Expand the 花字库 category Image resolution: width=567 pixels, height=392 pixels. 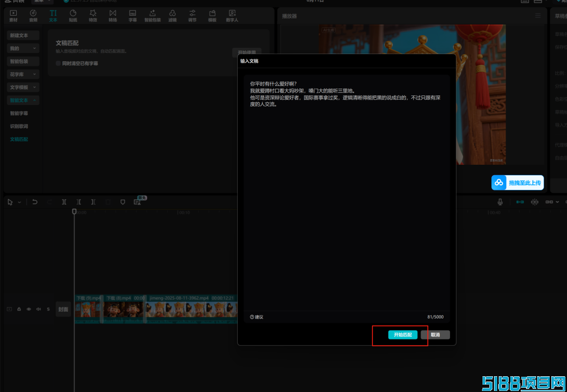(23, 75)
